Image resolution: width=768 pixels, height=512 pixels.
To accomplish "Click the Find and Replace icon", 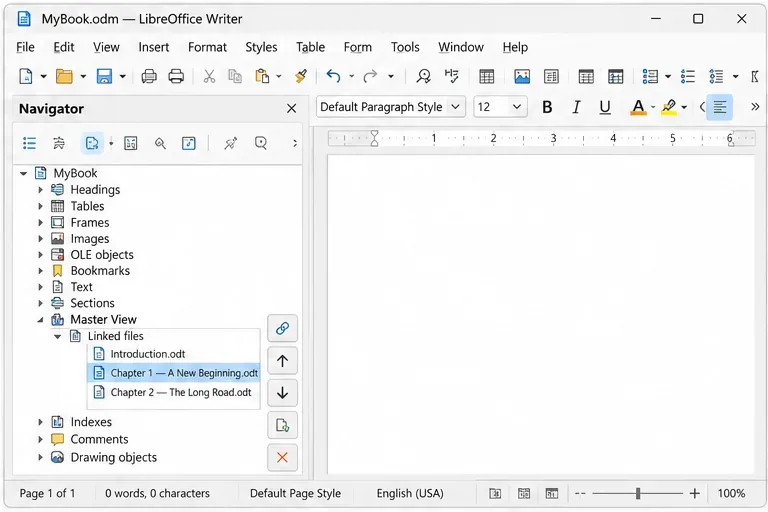I will pyautogui.click(x=423, y=76).
